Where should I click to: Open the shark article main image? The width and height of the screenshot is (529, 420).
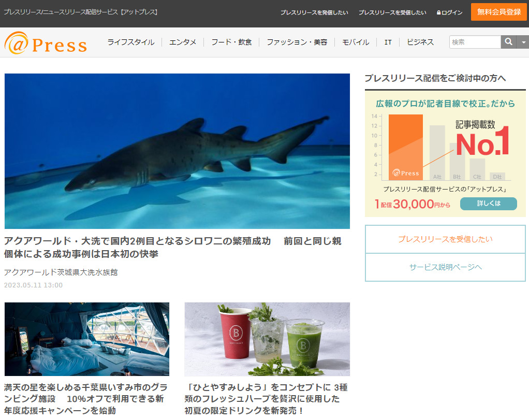pyautogui.click(x=177, y=151)
